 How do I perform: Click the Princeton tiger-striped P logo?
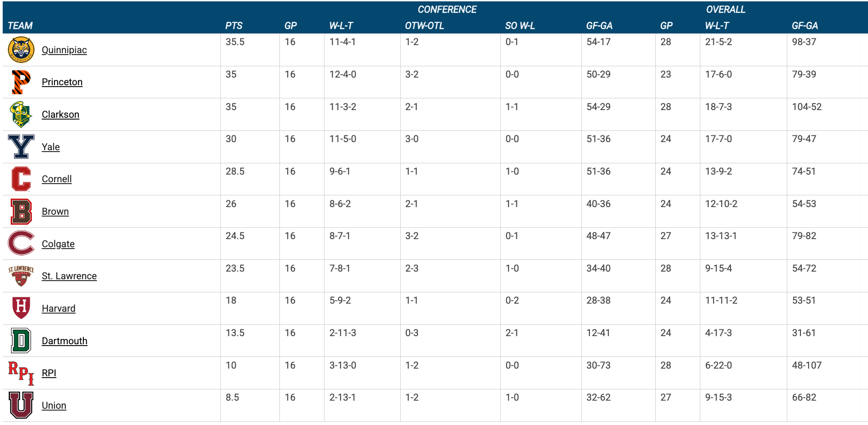[21, 82]
